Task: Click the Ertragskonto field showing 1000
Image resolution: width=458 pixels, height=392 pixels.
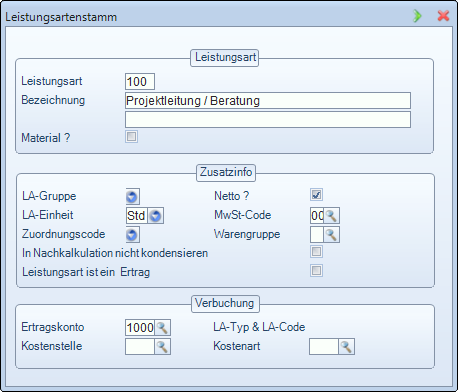Action: pyautogui.click(x=140, y=328)
